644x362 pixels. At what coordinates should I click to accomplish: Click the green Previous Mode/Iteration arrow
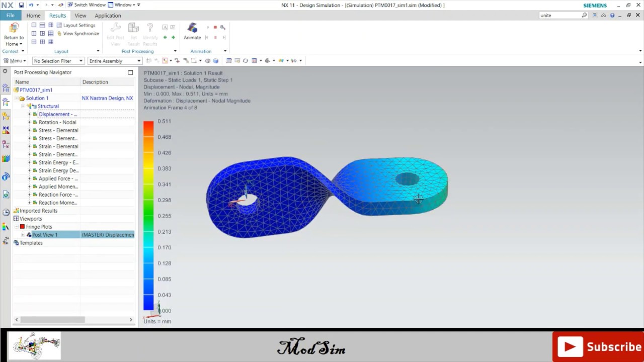coord(165,37)
